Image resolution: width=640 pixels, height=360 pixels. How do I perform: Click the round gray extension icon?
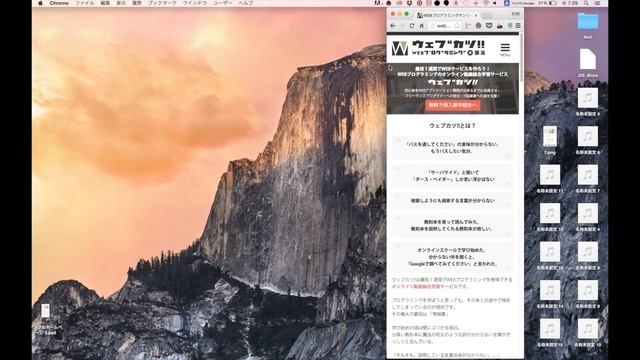pyautogui.click(x=478, y=26)
